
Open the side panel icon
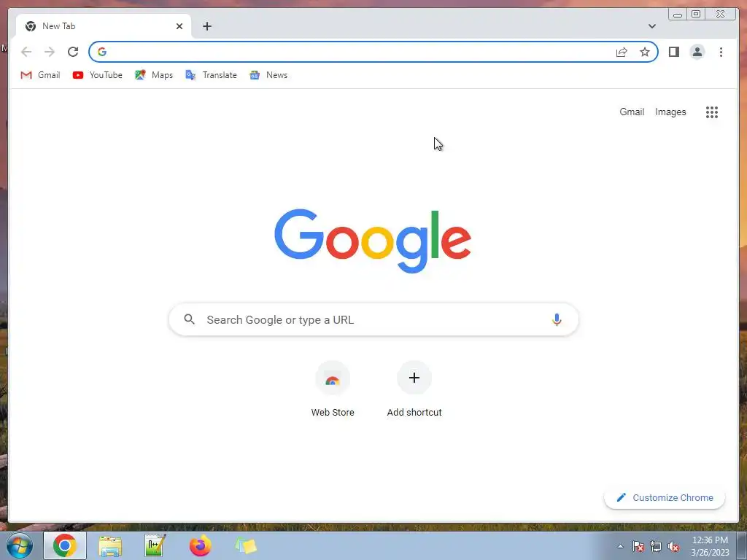pos(673,52)
